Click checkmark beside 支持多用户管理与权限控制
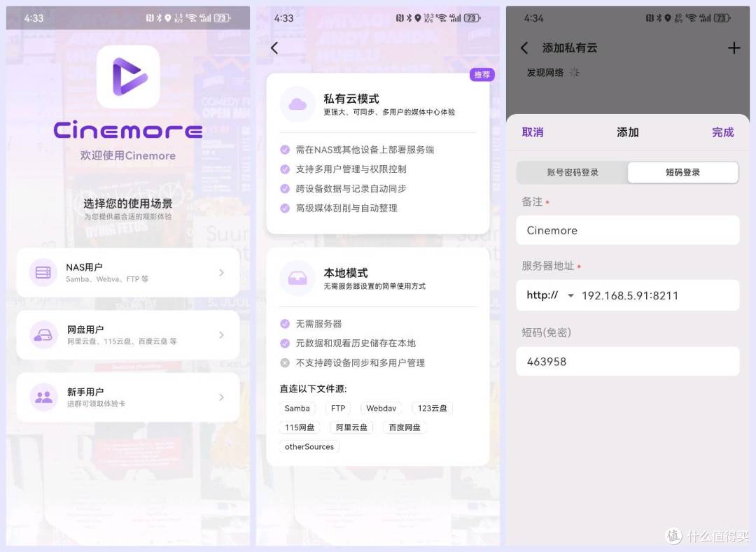The height and width of the screenshot is (552, 756). 285,169
